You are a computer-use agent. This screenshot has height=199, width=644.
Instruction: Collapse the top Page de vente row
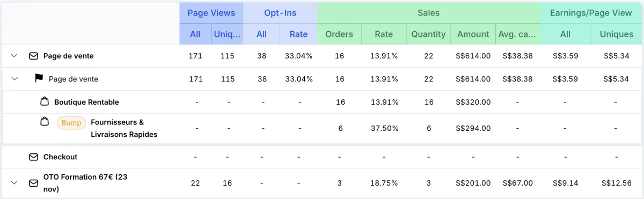[x=14, y=56]
